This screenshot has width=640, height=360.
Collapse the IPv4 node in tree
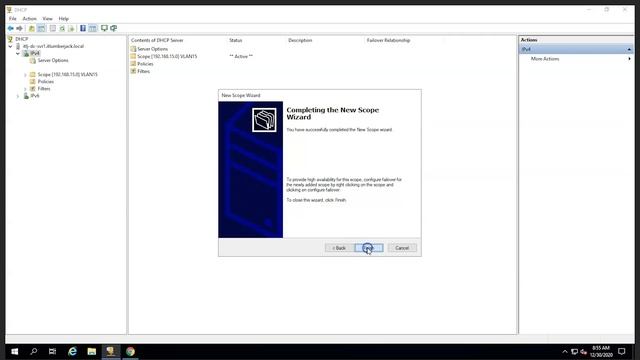[18, 53]
